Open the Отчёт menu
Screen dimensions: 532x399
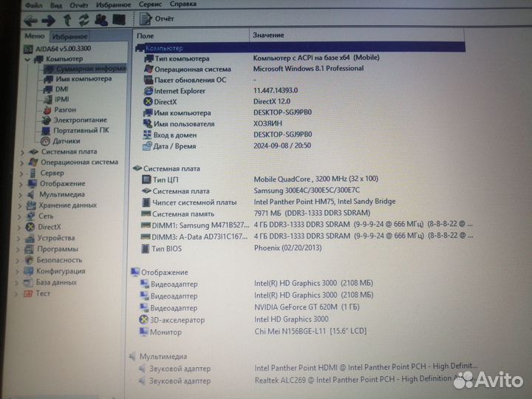(x=79, y=5)
